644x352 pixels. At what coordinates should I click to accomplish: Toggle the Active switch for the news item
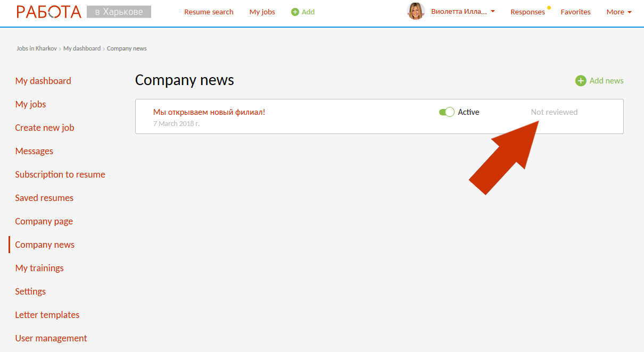tap(446, 112)
